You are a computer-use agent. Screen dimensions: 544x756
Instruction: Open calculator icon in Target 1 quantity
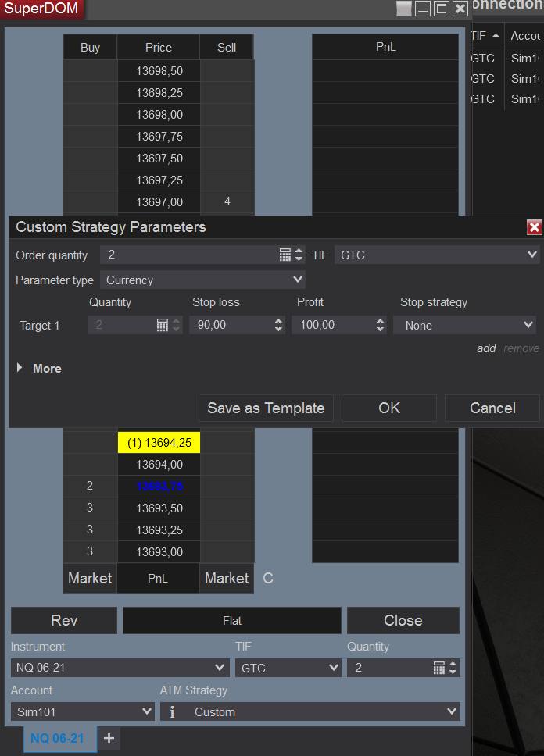pyautogui.click(x=163, y=325)
